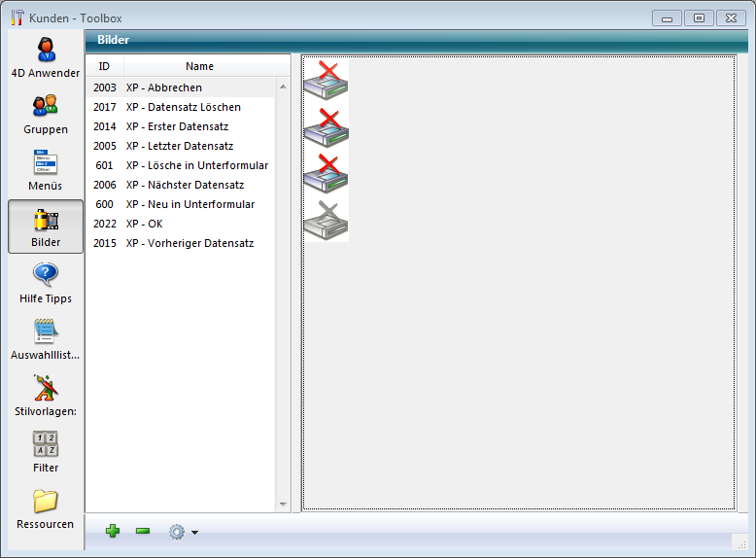Open the Stilvorlagen section
Image resolution: width=756 pixels, height=558 pixels.
pos(46,395)
